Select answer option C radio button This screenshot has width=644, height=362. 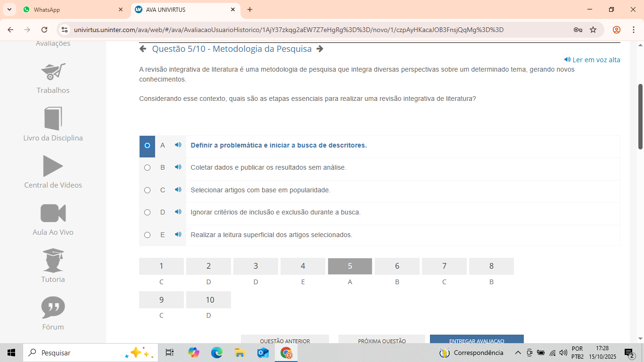coord(147,190)
